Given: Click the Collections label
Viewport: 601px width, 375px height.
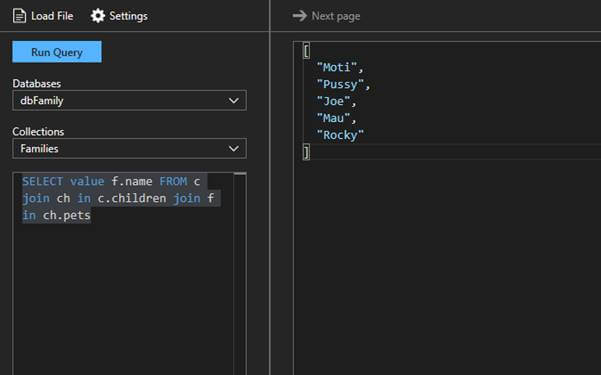Looking at the screenshot, I should tap(38, 132).
